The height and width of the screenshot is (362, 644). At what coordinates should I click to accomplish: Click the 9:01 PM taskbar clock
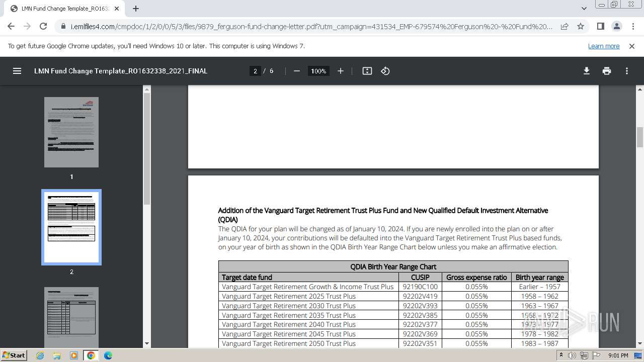618,355
